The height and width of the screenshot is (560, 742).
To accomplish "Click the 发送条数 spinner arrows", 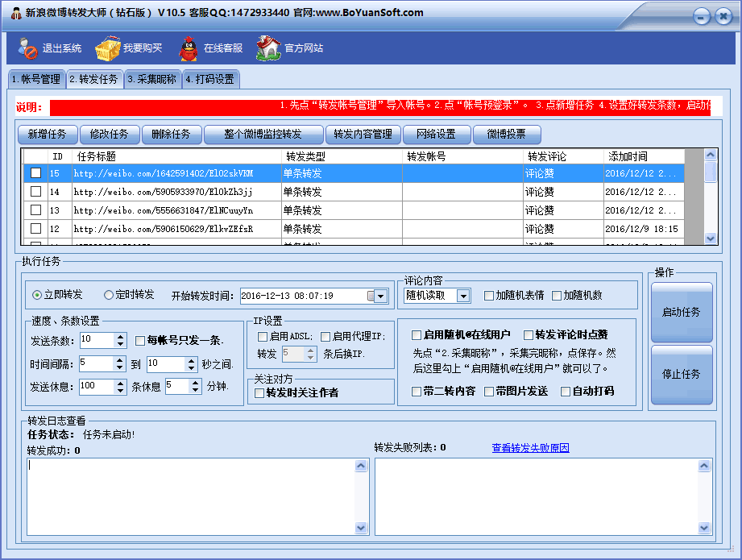I will [121, 340].
